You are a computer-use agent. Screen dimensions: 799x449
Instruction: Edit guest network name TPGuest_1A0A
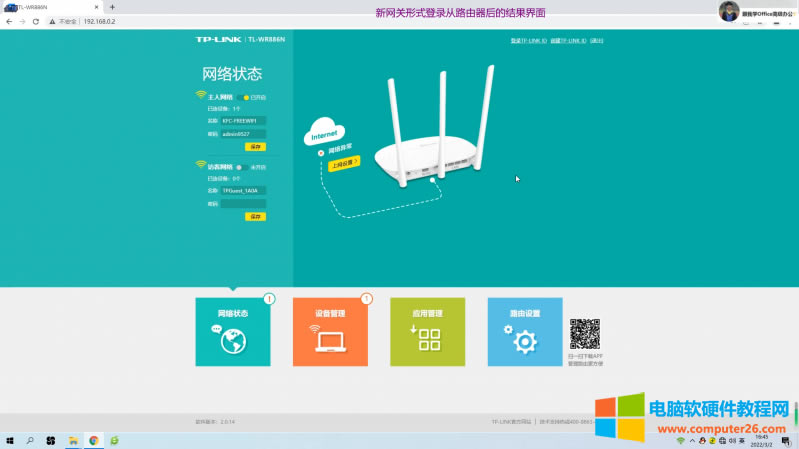click(243, 191)
